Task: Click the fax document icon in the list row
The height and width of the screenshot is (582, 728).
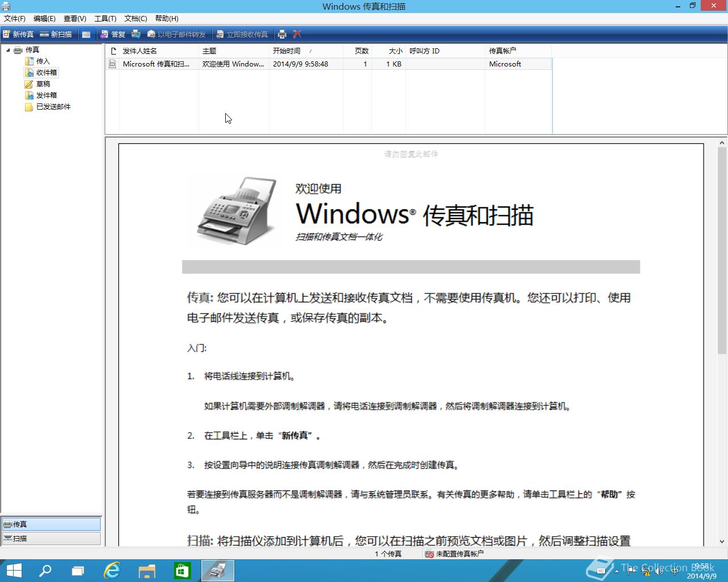Action: click(113, 64)
